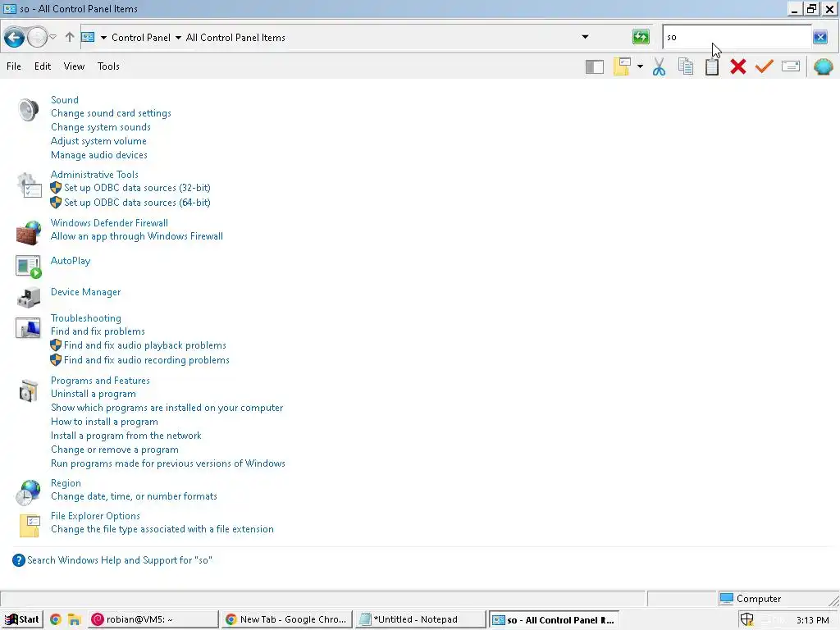This screenshot has height=630, width=840.
Task: Click the Cut scissors icon
Action: point(659,67)
